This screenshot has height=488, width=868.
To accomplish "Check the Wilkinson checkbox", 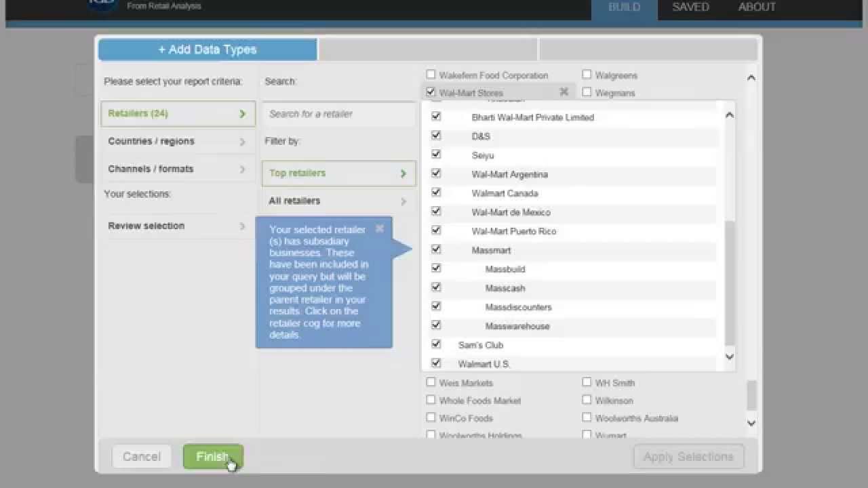I will tap(587, 399).
